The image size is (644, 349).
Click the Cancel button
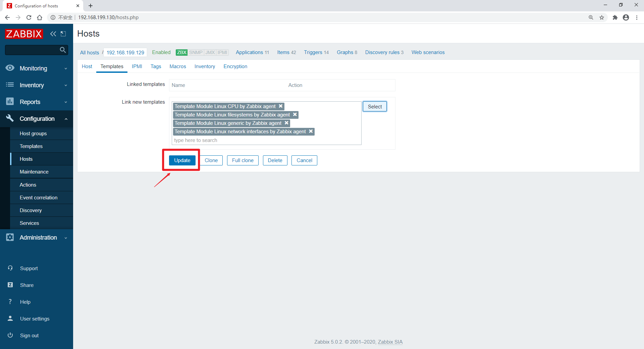(304, 160)
